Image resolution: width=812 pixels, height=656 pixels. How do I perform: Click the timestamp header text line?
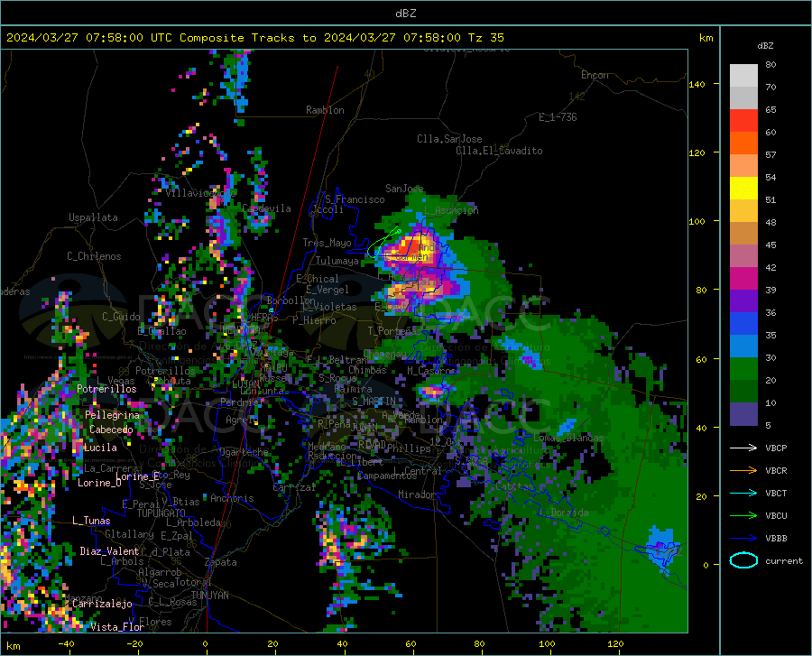coord(254,38)
